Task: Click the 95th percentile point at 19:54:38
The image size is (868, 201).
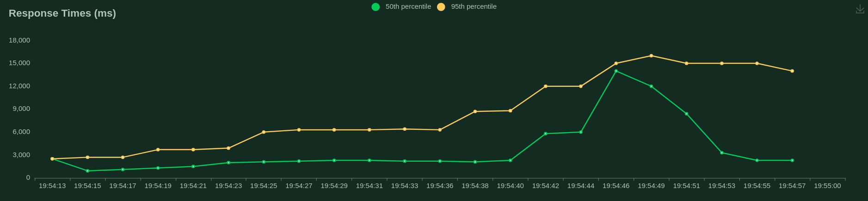Action: pos(475,111)
